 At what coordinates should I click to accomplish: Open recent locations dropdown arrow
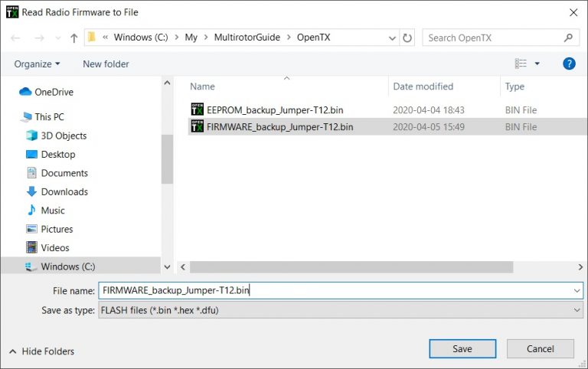click(x=57, y=38)
